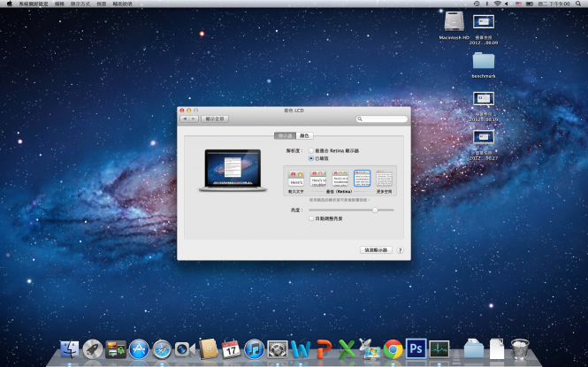This screenshot has height=367, width=588.
Task: Launch Microsoft PowerPoint P icon
Action: pos(324,350)
